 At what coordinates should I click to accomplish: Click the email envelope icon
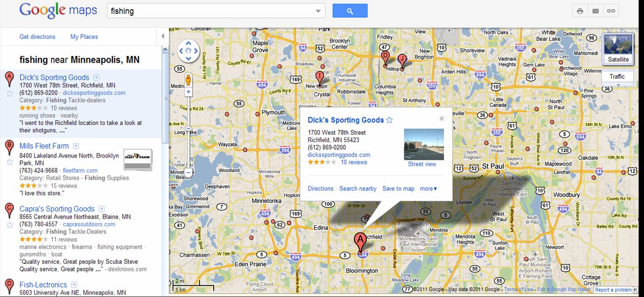(595, 11)
